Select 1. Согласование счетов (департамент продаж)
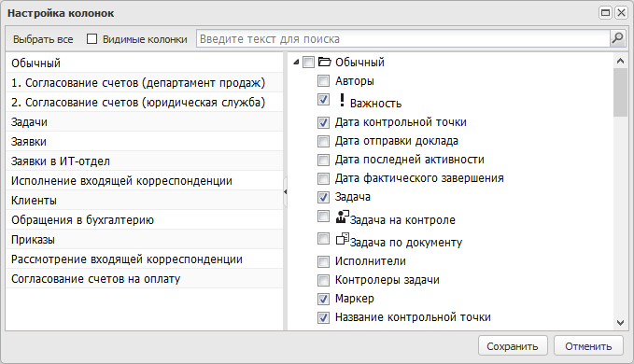 pos(145,83)
